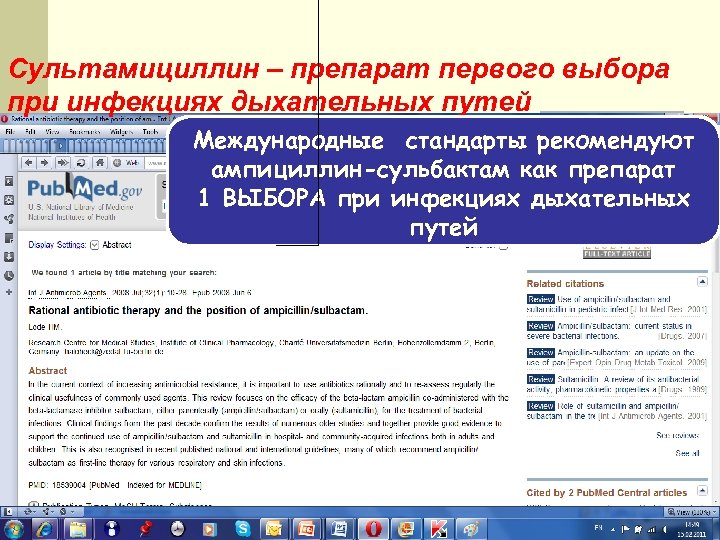
Task: Toggle the panel button in Opera status bar
Action: (x=8, y=511)
